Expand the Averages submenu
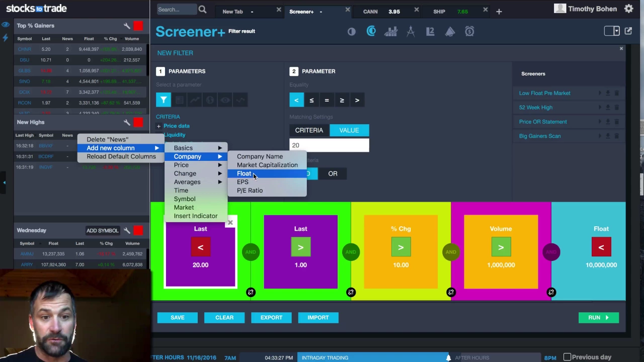Image resolution: width=644 pixels, height=362 pixels. 197,182
